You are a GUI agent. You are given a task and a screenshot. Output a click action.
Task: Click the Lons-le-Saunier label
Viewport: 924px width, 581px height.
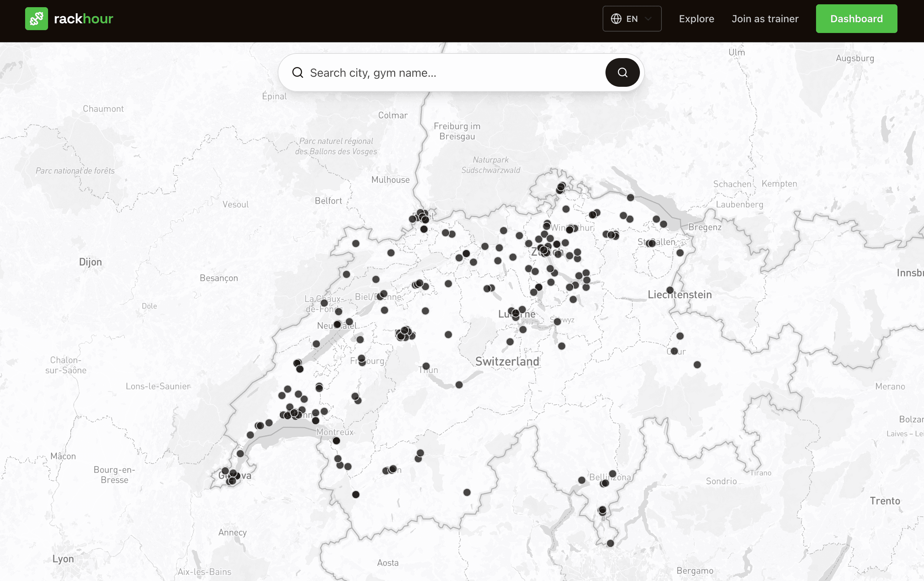(x=158, y=386)
